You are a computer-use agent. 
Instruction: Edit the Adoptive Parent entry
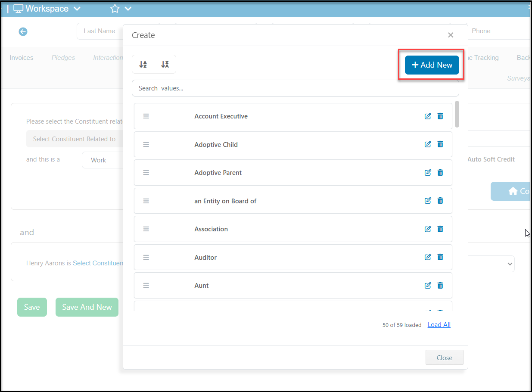428,172
